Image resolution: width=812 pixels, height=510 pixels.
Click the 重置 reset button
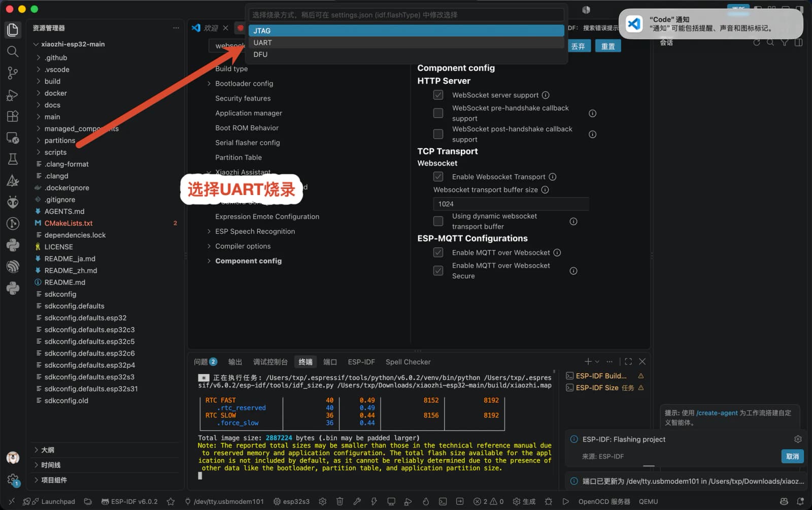(608, 46)
